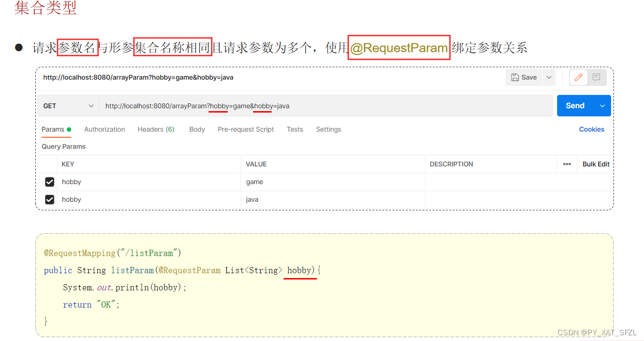Screen dimensions: 644x341
Task: Open the comments icon
Action: click(596, 77)
